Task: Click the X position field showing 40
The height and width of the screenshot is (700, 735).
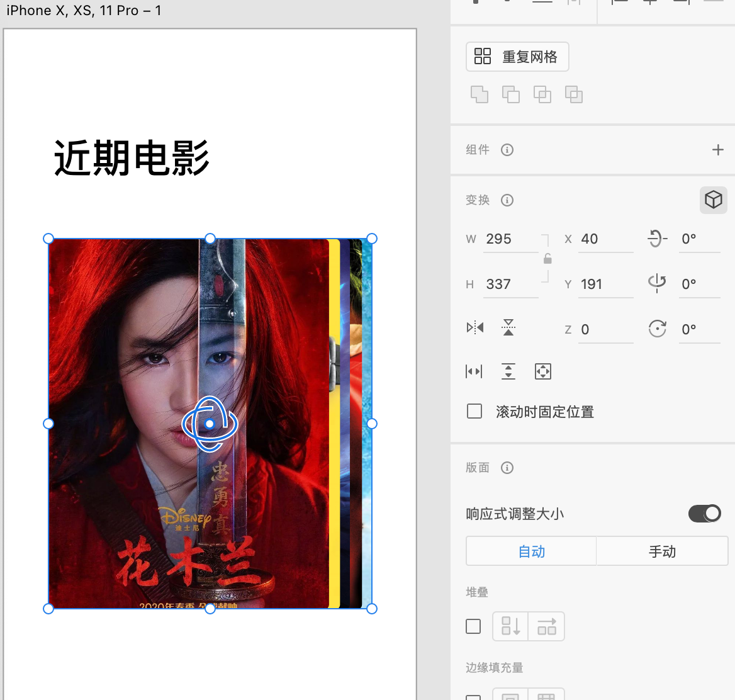Action: [605, 239]
